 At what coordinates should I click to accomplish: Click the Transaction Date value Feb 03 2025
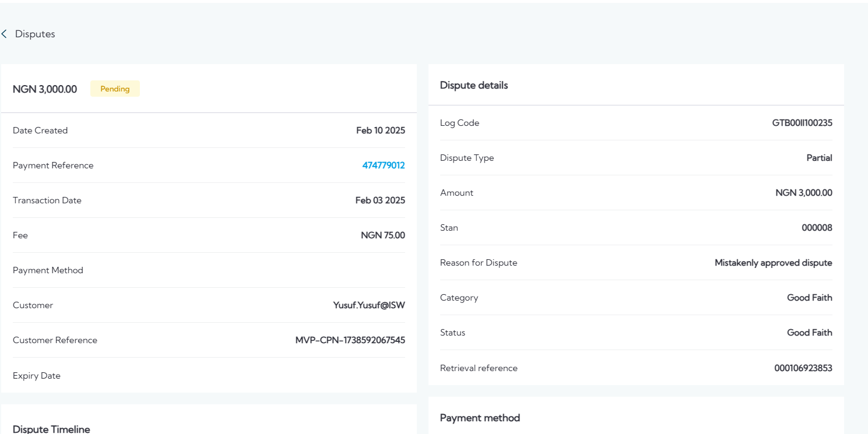[379, 200]
